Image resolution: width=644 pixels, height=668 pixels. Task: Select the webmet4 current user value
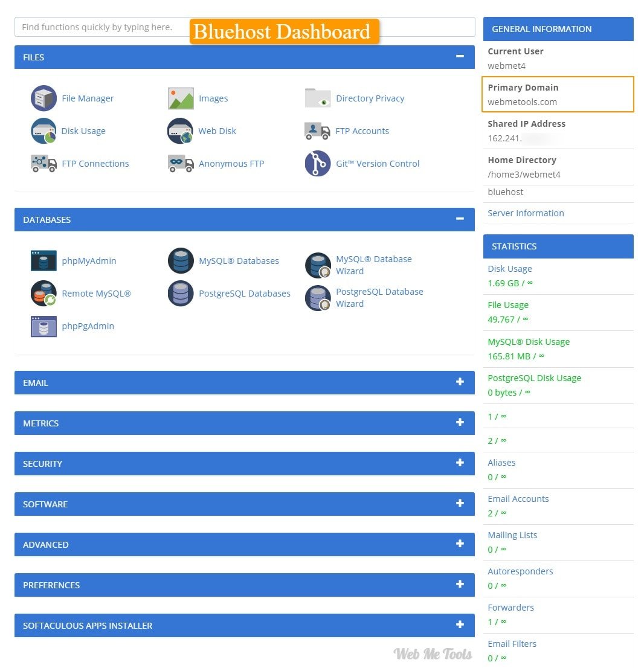506,66
